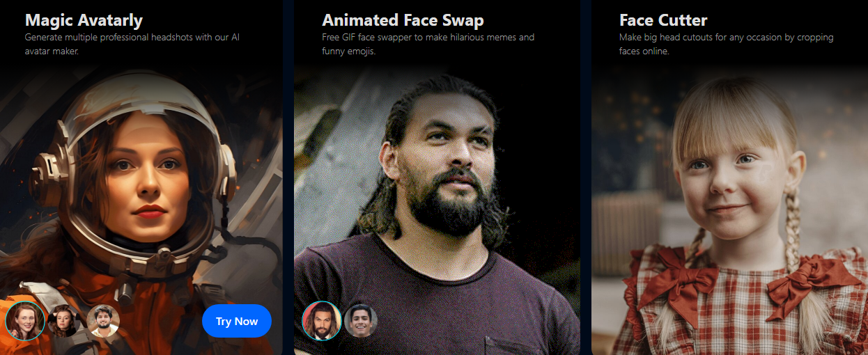The image size is (868, 355).
Task: Click the 'Make big head cutouts' description
Action: [726, 44]
